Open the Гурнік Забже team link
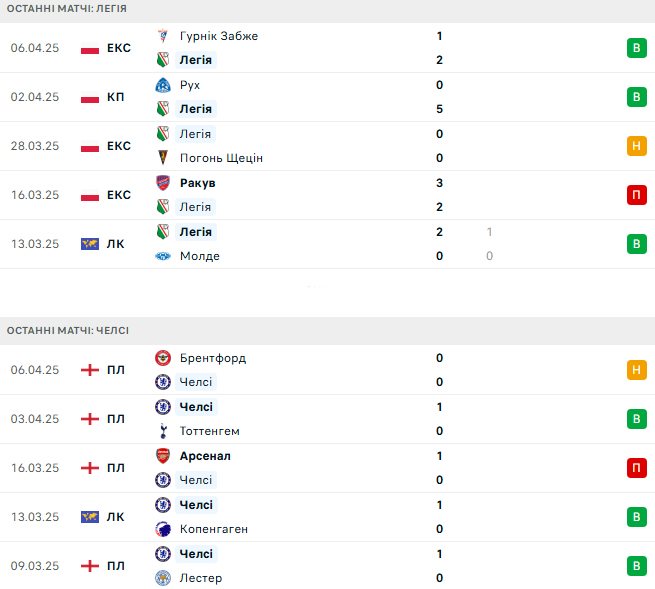655x589 pixels. pos(219,36)
